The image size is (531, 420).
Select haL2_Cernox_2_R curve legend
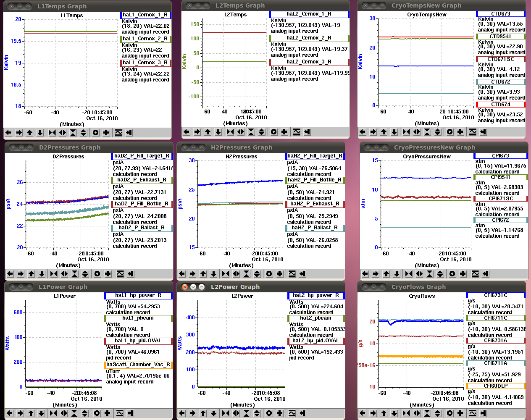(309, 38)
